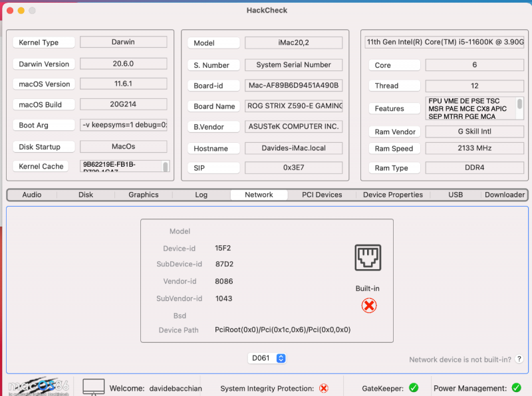Viewport: 532px width, 396px height.
Task: Click the Ethernet port icon
Action: coord(368,258)
